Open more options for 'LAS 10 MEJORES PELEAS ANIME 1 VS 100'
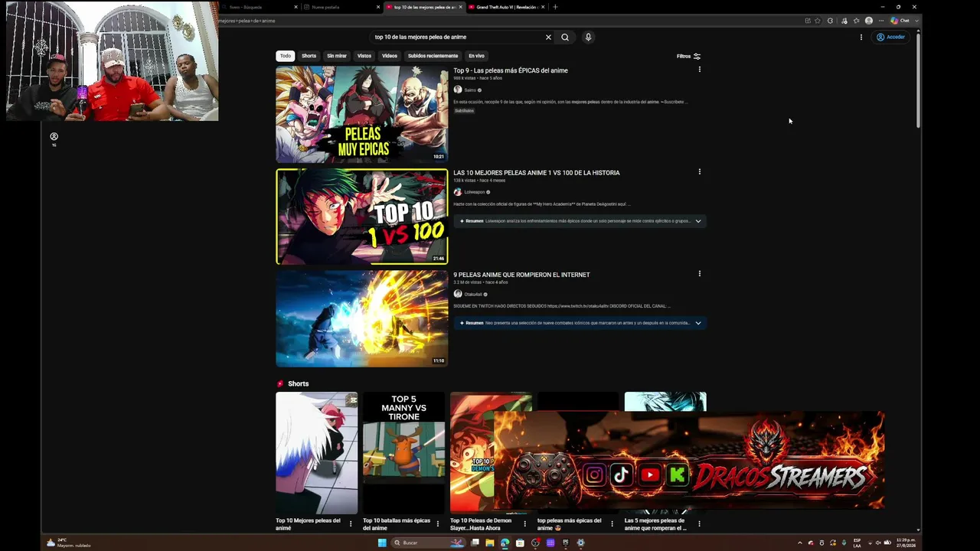 point(699,172)
